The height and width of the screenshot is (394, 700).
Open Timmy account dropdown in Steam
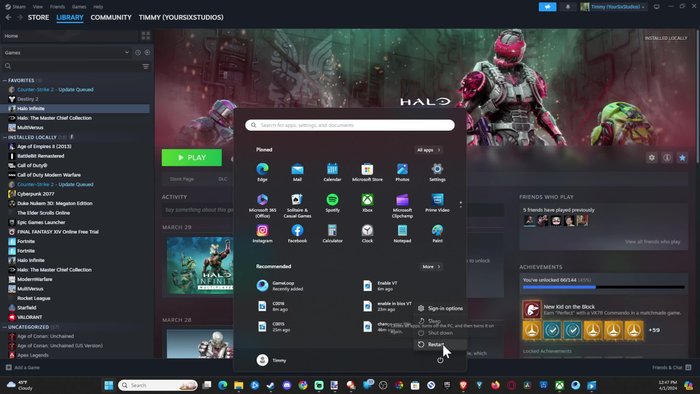click(613, 7)
